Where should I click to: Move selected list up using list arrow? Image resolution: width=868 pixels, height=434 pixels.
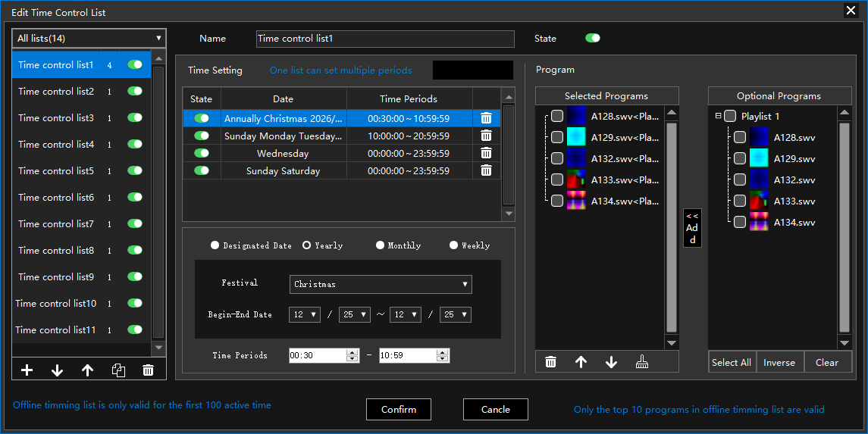click(x=87, y=370)
